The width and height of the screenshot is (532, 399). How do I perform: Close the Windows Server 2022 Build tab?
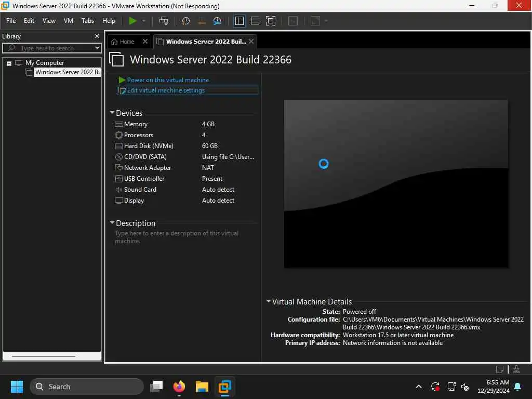[x=251, y=42]
